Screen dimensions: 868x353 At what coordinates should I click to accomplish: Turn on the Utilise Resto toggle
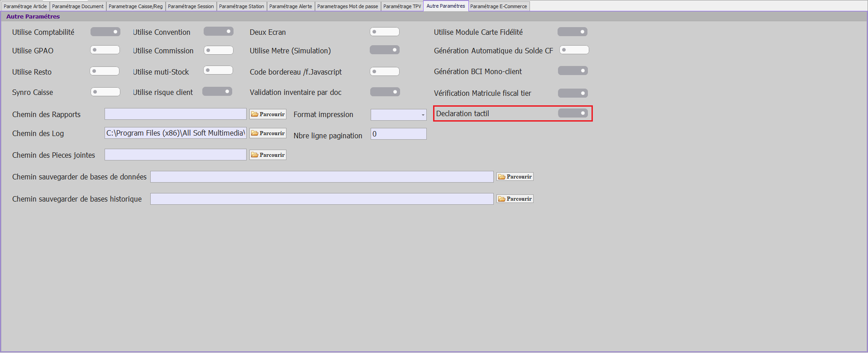[x=105, y=71]
